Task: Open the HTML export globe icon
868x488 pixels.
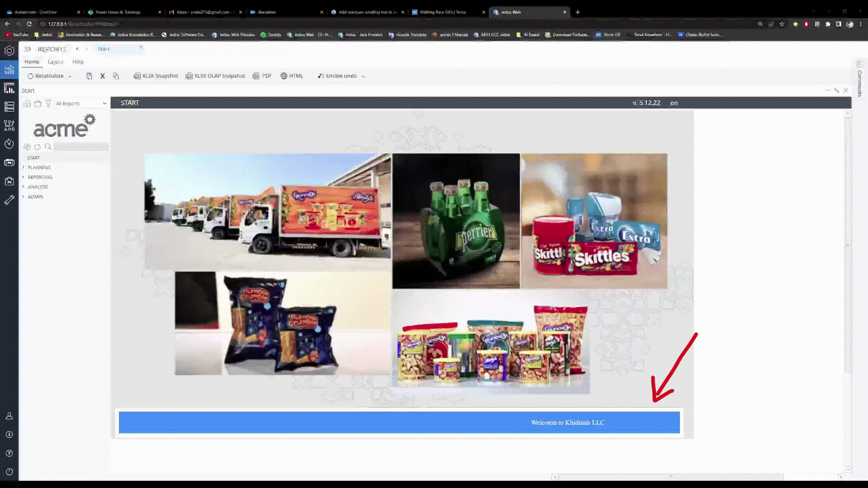Action: coord(284,76)
